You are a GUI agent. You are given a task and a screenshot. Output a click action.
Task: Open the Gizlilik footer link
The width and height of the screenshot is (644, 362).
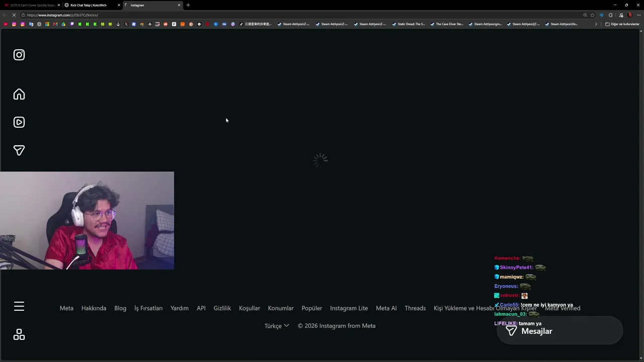coord(222,308)
